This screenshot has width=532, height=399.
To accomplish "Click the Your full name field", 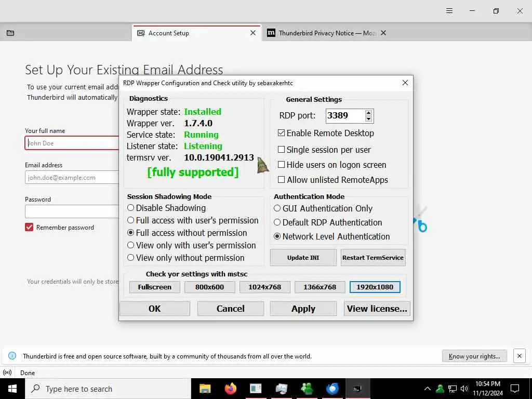I will pyautogui.click(x=72, y=143).
